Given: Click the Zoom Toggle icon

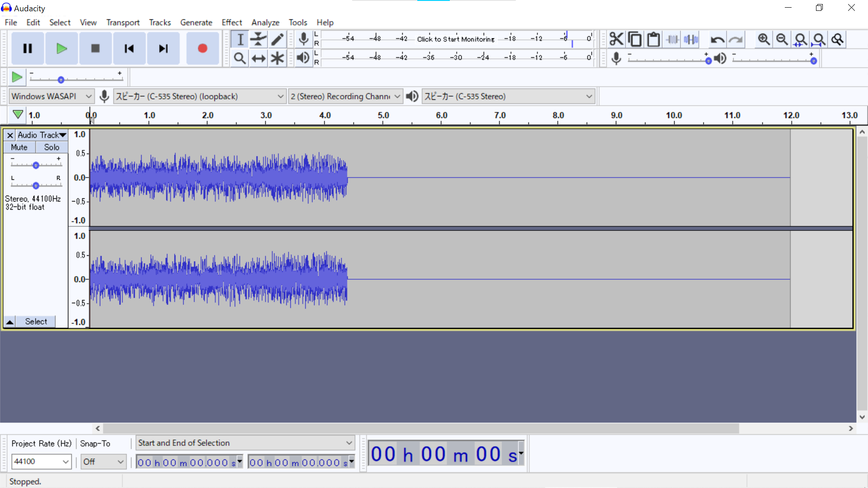Looking at the screenshot, I should tap(837, 39).
